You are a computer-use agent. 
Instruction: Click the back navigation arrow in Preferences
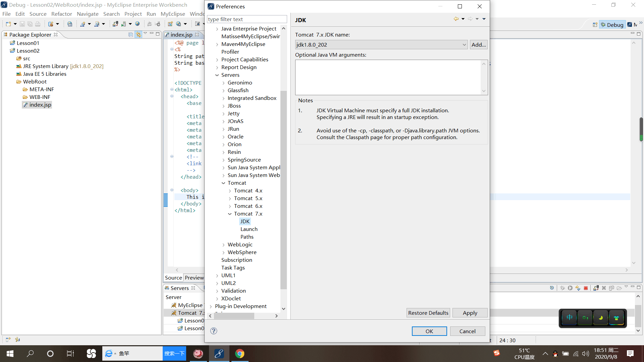[x=456, y=19]
